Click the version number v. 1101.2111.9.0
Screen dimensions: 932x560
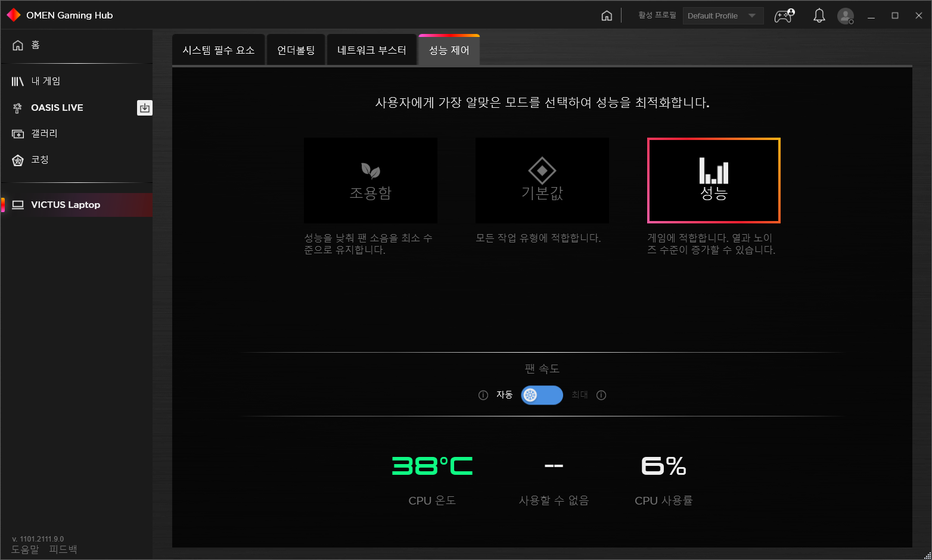(x=38, y=539)
